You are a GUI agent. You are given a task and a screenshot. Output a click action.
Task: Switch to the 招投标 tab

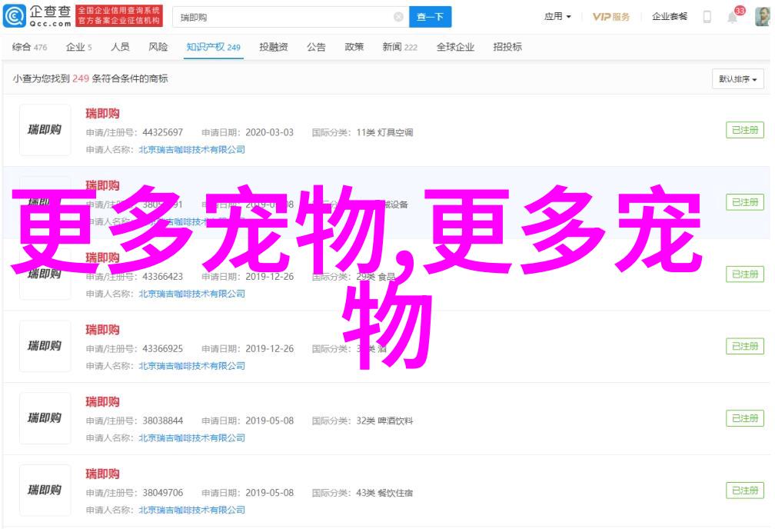(507, 47)
